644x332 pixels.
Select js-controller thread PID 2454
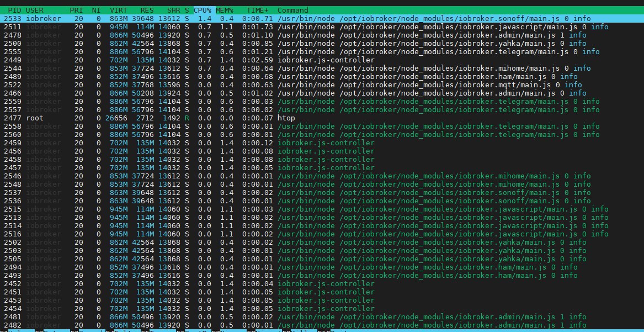322,309
